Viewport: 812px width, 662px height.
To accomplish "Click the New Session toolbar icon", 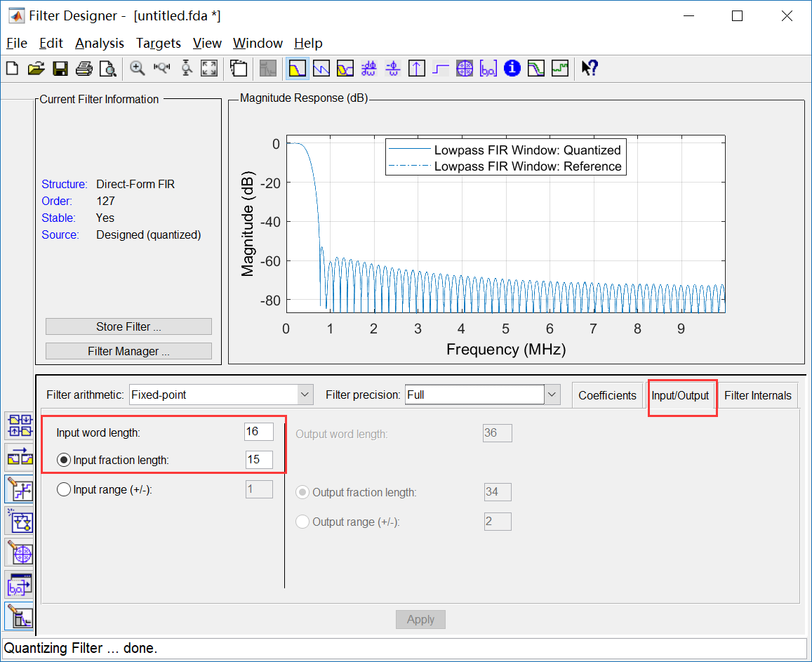I will click(x=12, y=68).
